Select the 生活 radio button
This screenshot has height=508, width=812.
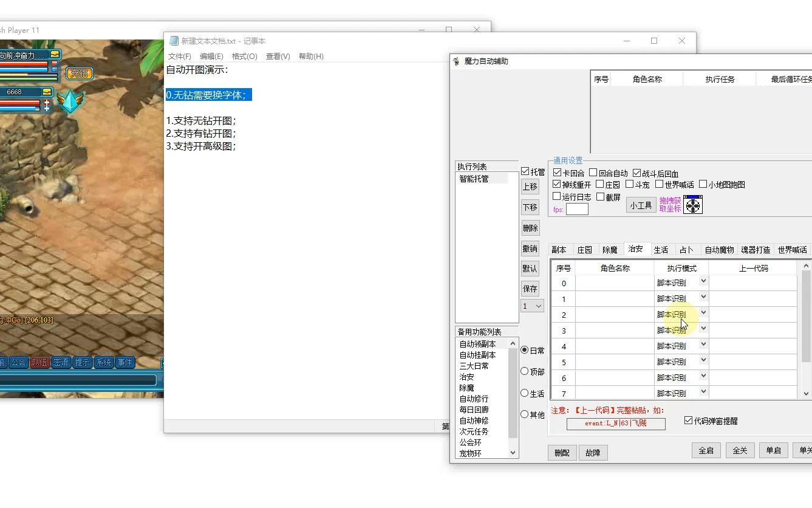click(x=525, y=393)
